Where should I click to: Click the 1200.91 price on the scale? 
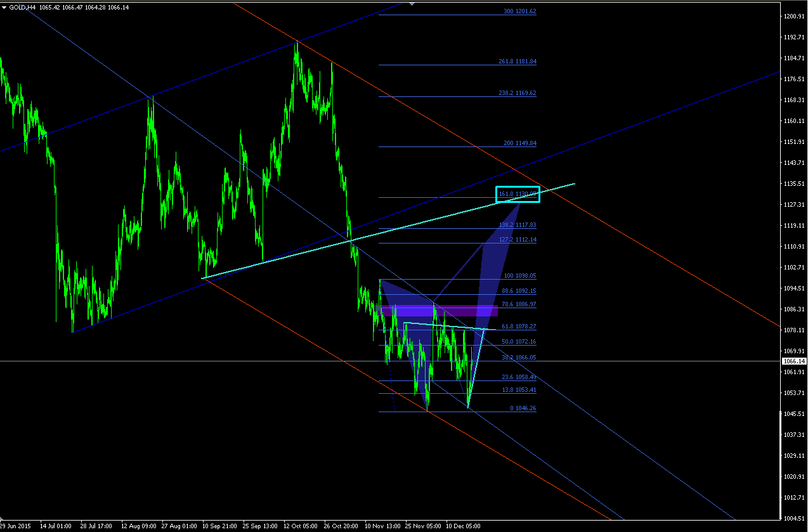pyautogui.click(x=794, y=16)
